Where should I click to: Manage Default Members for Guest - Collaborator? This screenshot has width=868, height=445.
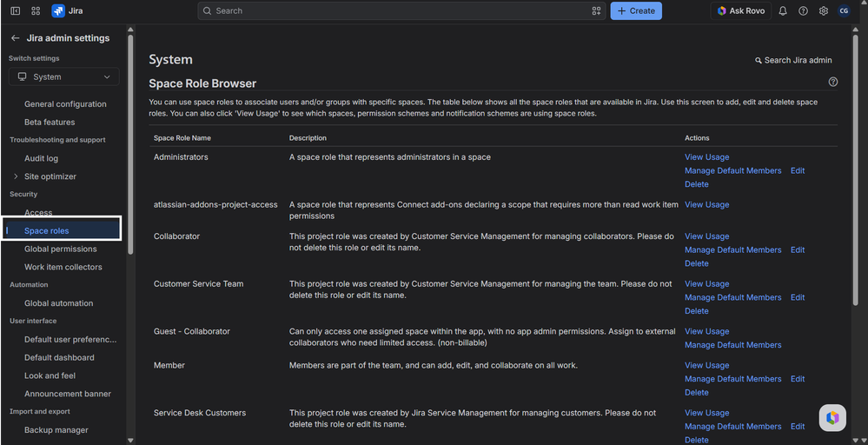(733, 345)
